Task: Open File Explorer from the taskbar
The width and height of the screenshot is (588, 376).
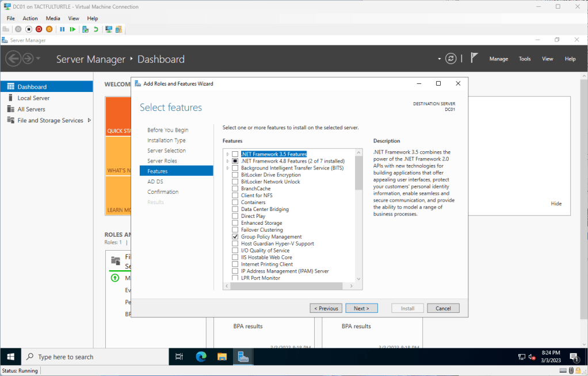Action: click(222, 356)
